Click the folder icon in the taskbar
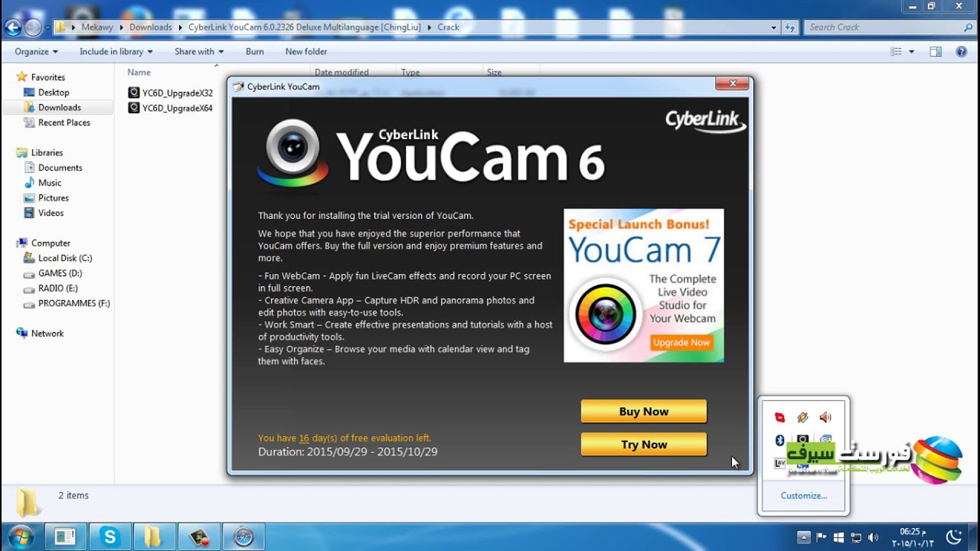 (x=153, y=537)
